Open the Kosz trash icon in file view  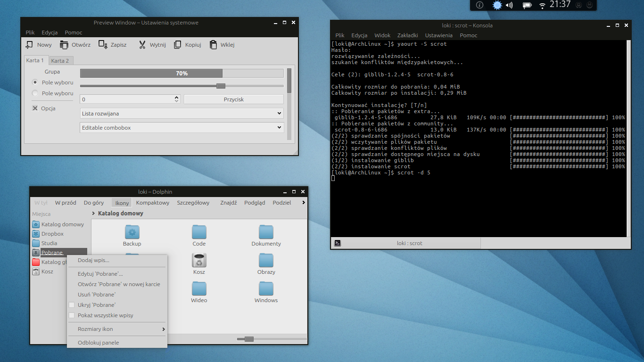click(199, 260)
